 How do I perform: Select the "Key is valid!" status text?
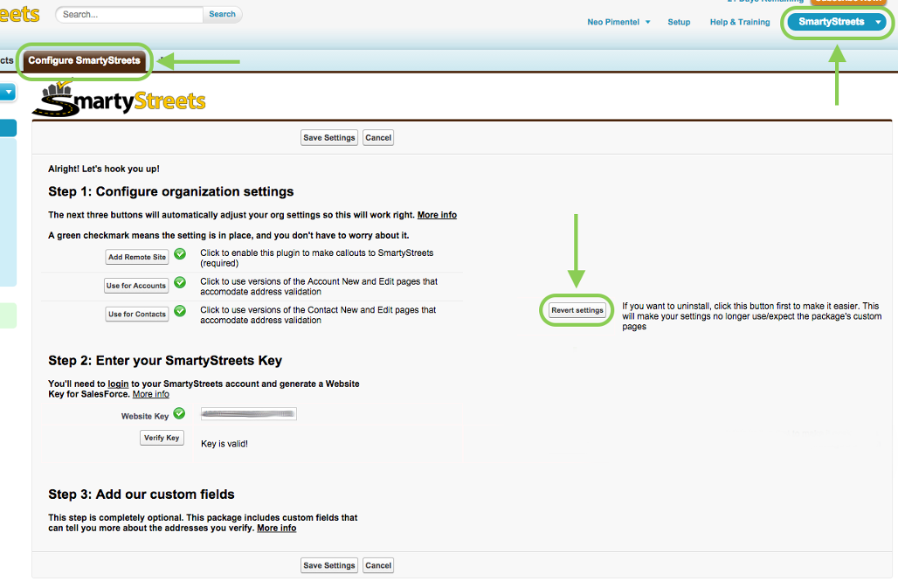(x=224, y=444)
